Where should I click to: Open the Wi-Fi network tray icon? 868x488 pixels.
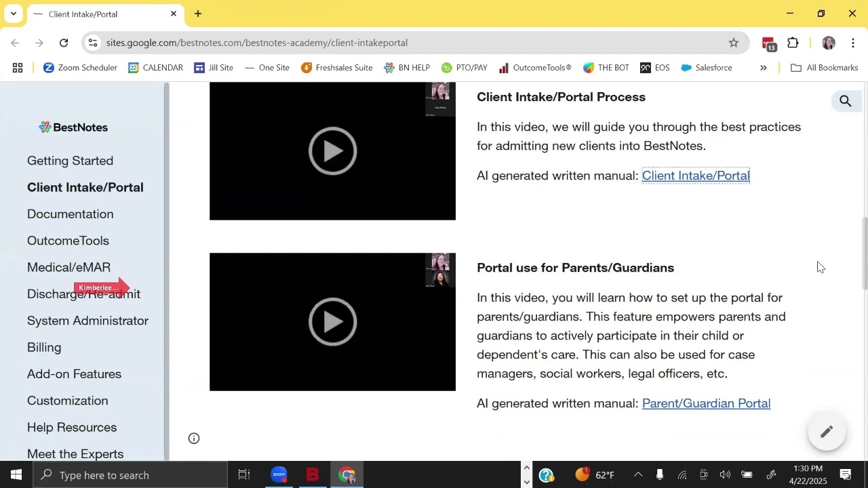tap(682, 475)
